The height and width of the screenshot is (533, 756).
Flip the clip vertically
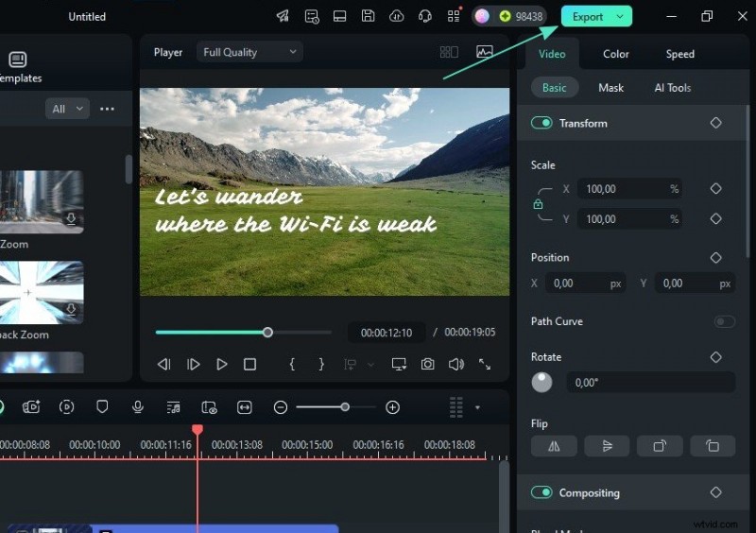[607, 446]
